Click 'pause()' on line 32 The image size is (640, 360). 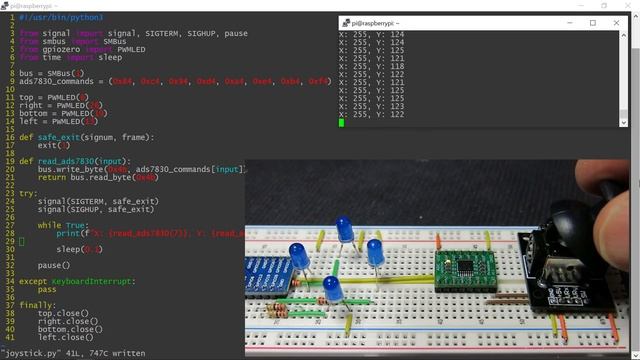[x=54, y=265]
